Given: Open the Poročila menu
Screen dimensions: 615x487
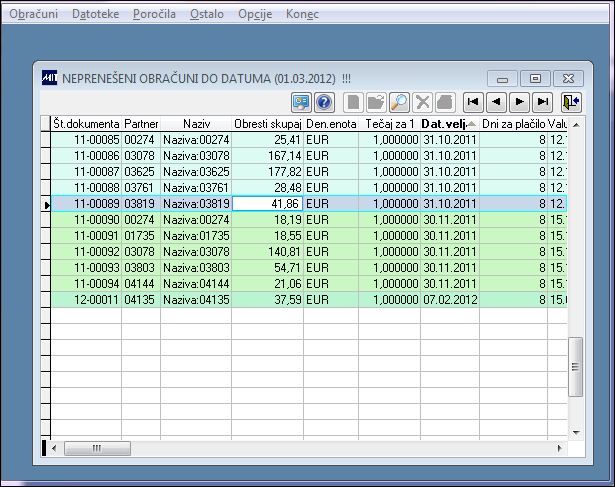Looking at the screenshot, I should pos(154,14).
